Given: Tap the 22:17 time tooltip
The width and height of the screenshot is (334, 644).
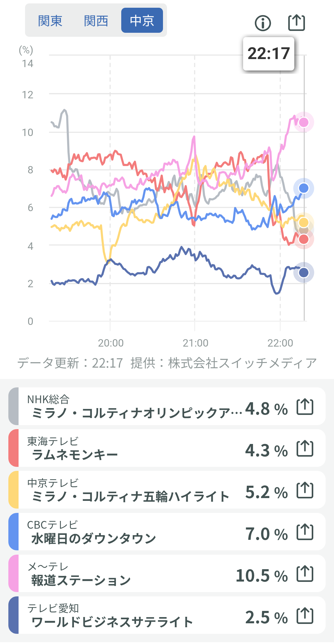Looking at the screenshot, I should 268,54.
